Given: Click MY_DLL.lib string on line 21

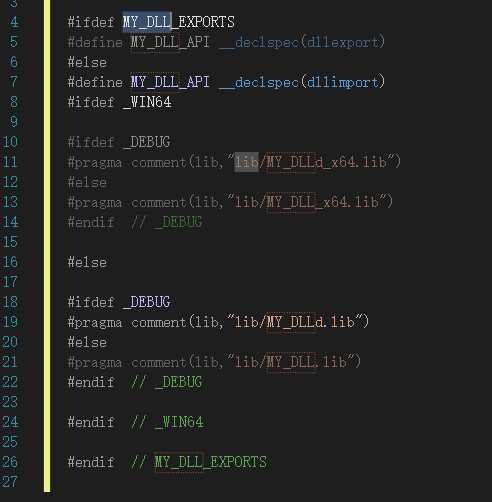Looking at the screenshot, I should tap(307, 362).
